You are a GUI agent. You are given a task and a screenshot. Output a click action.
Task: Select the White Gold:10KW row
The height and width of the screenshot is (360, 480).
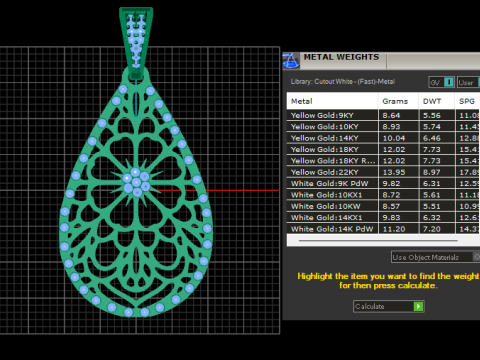pyautogui.click(x=383, y=206)
